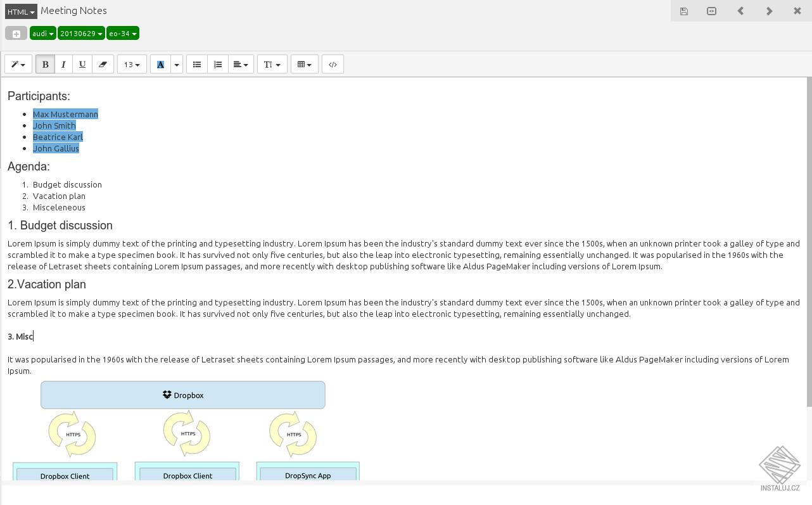Click the '1. Budget discussion' heading
This screenshot has height=505, width=812.
click(60, 226)
